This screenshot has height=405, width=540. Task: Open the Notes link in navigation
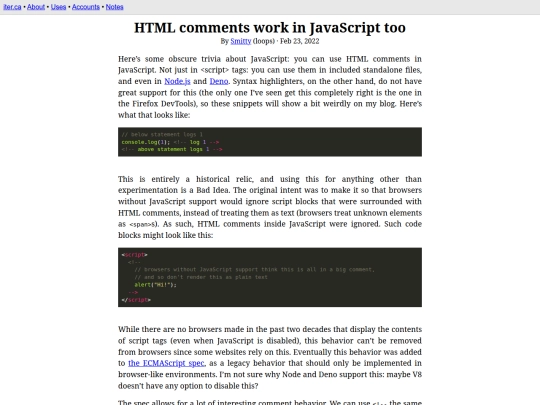115,7
